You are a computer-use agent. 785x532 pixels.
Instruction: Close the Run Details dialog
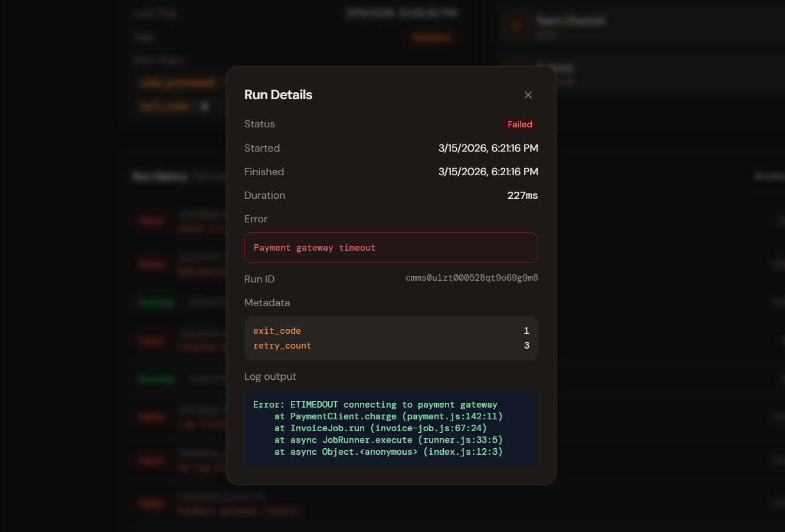pos(528,94)
